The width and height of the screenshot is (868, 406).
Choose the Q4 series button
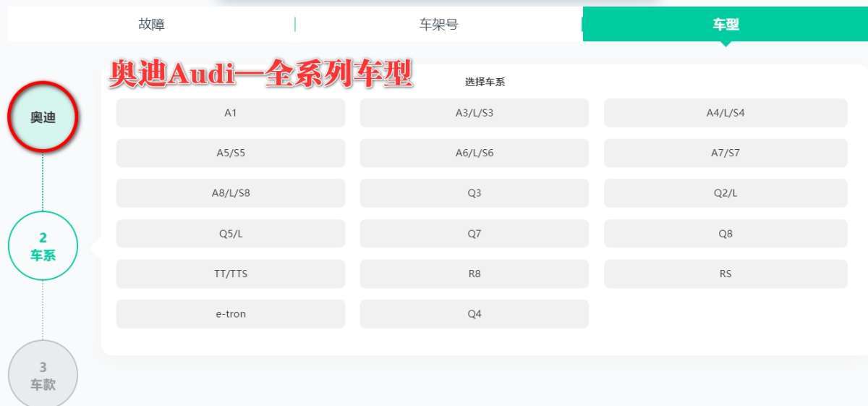[x=475, y=314]
